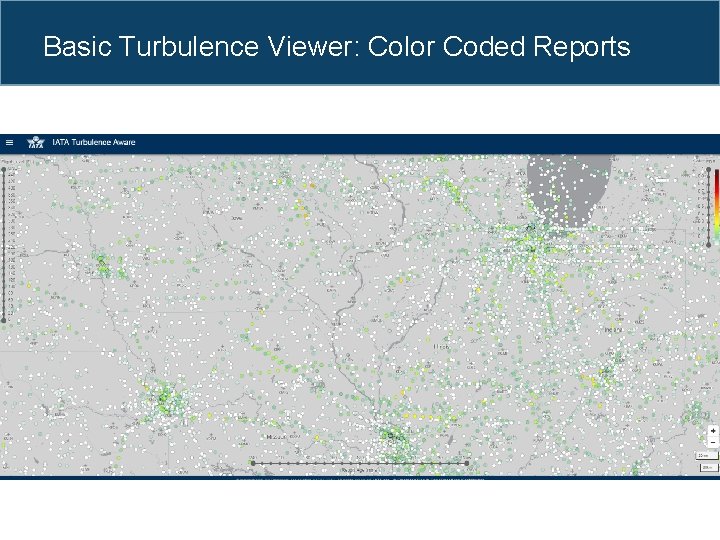
Task: Click the lower map scale box at the bottom right
Action: [709, 467]
